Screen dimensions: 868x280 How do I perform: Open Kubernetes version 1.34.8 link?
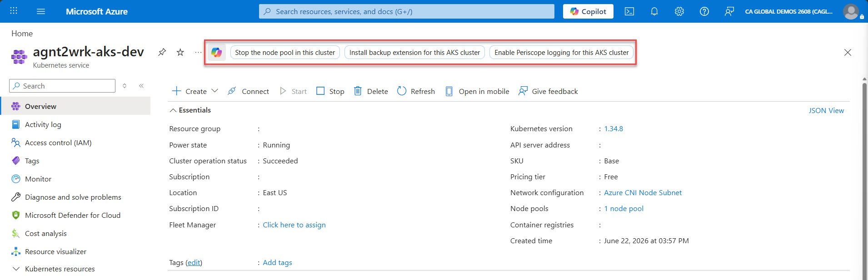[614, 129]
